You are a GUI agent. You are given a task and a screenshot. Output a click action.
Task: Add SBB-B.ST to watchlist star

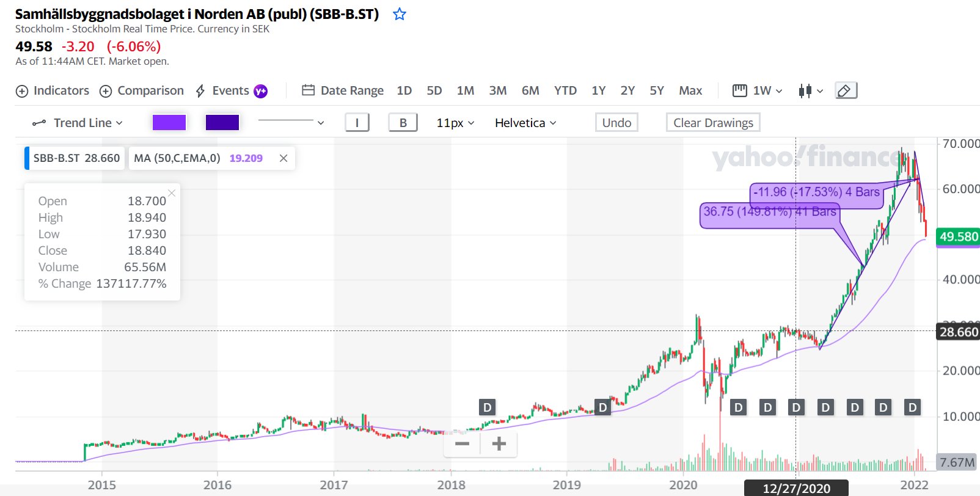pyautogui.click(x=400, y=14)
